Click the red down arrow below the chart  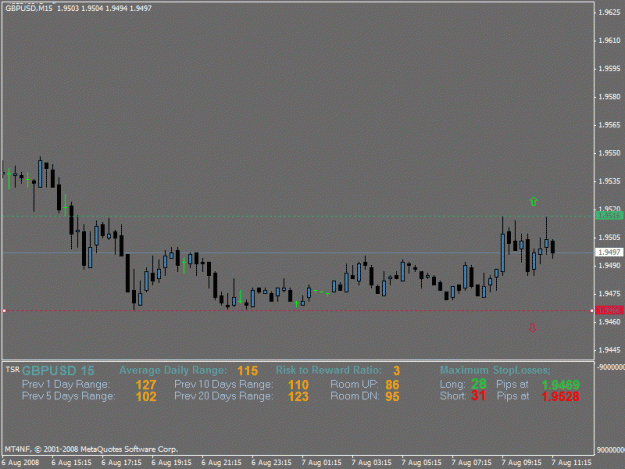coord(533,328)
